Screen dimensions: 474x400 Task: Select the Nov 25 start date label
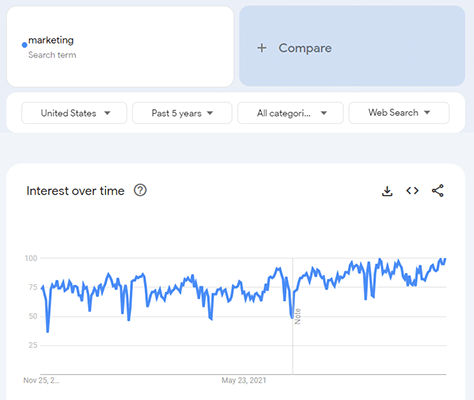pos(41,380)
